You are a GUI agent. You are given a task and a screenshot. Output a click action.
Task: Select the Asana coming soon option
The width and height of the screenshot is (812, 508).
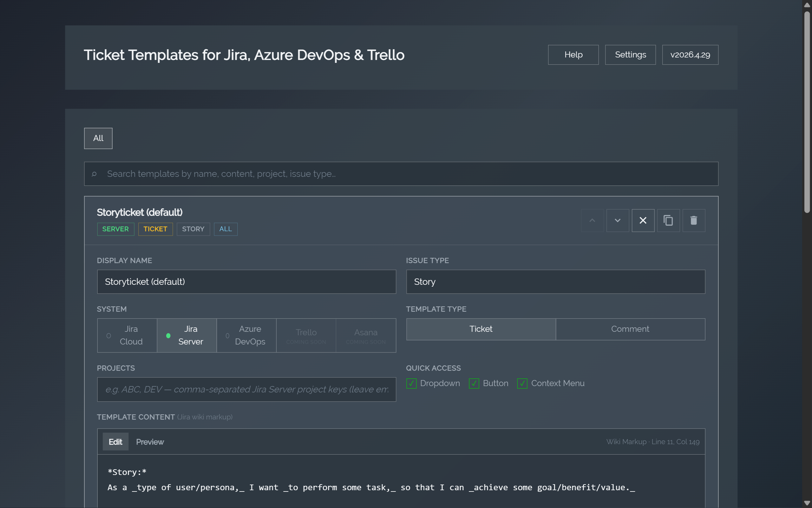tap(366, 335)
